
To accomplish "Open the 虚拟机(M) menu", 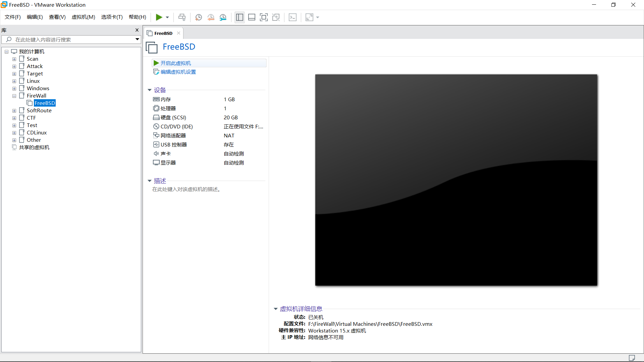I will pyautogui.click(x=83, y=17).
